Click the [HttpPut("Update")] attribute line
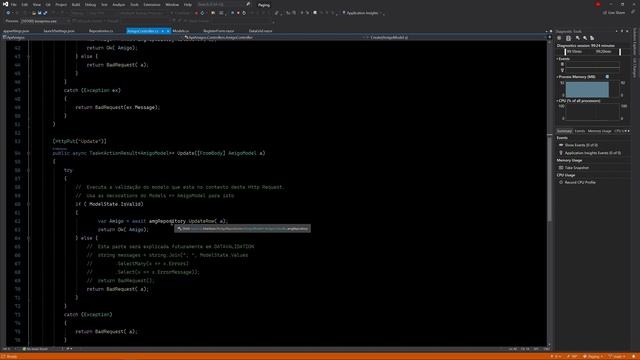This screenshot has height=360, width=640. 79,141
